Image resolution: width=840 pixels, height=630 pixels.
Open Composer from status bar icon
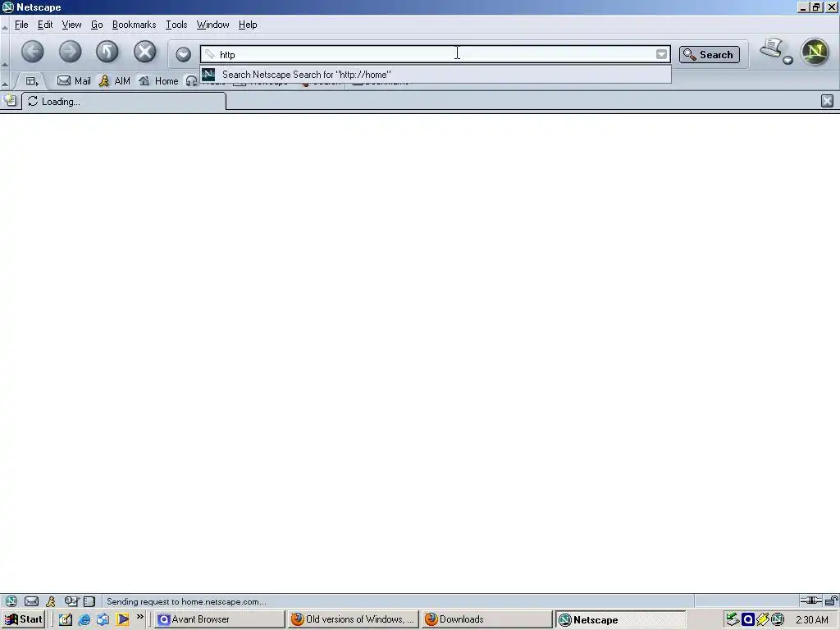[x=71, y=601]
